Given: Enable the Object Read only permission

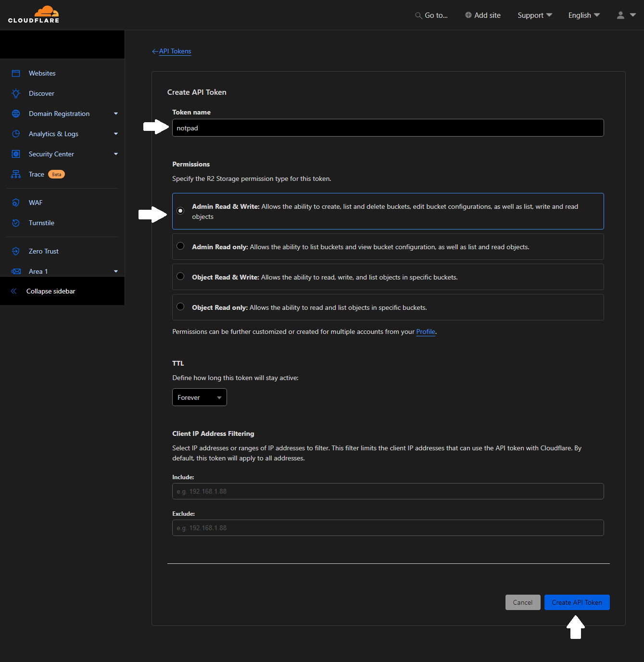Looking at the screenshot, I should click(180, 306).
